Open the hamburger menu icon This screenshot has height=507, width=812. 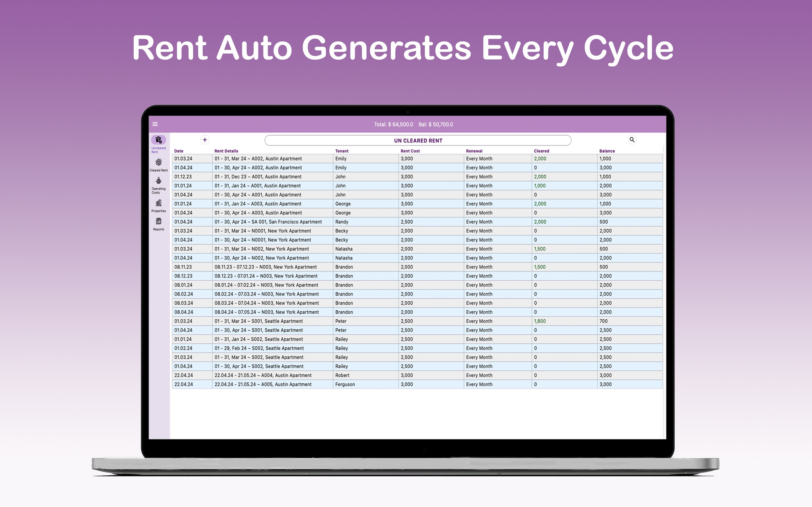point(155,124)
